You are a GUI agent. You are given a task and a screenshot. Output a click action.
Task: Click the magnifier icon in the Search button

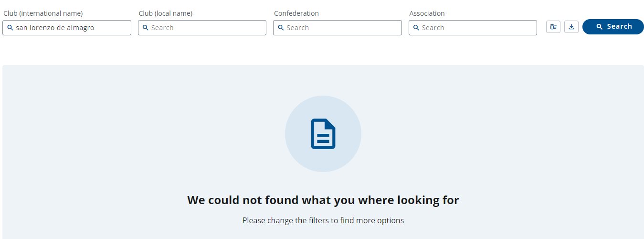tap(600, 27)
